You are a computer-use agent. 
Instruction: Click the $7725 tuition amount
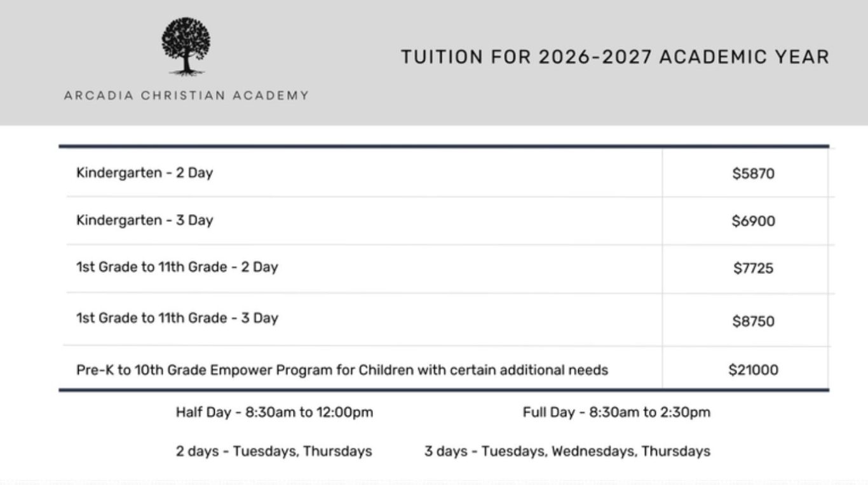[x=753, y=268]
